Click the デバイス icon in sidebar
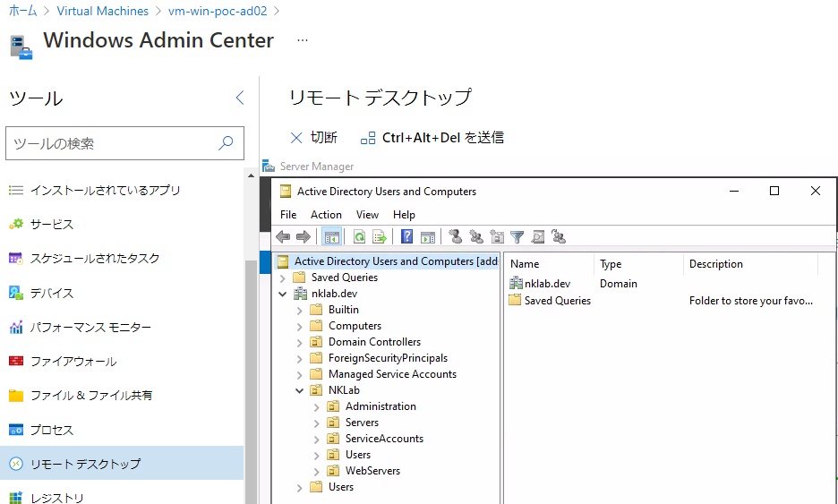This screenshot has height=504, width=838. tap(16, 293)
